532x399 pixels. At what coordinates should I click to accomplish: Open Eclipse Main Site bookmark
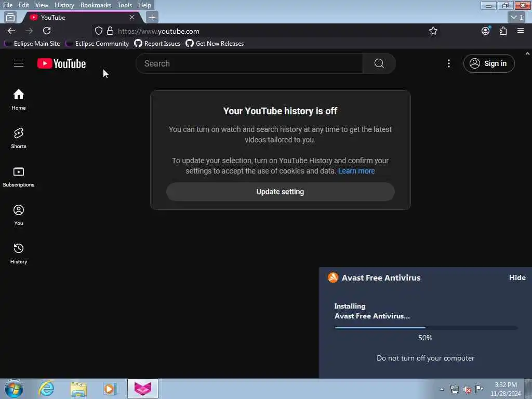[x=33, y=44]
